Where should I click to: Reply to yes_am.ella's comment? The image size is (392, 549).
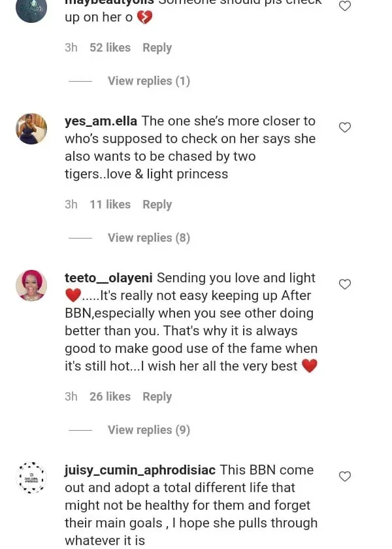click(x=157, y=205)
